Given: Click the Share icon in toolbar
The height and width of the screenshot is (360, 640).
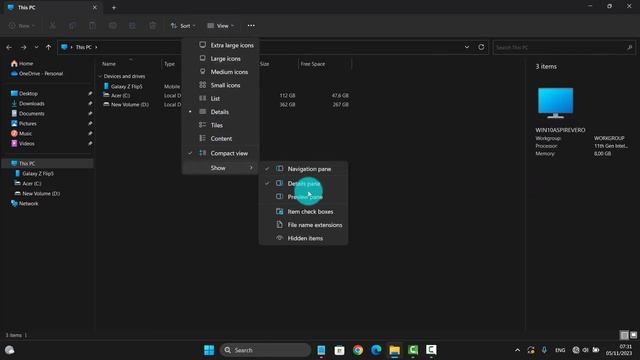Looking at the screenshot, I should pos(132,26).
